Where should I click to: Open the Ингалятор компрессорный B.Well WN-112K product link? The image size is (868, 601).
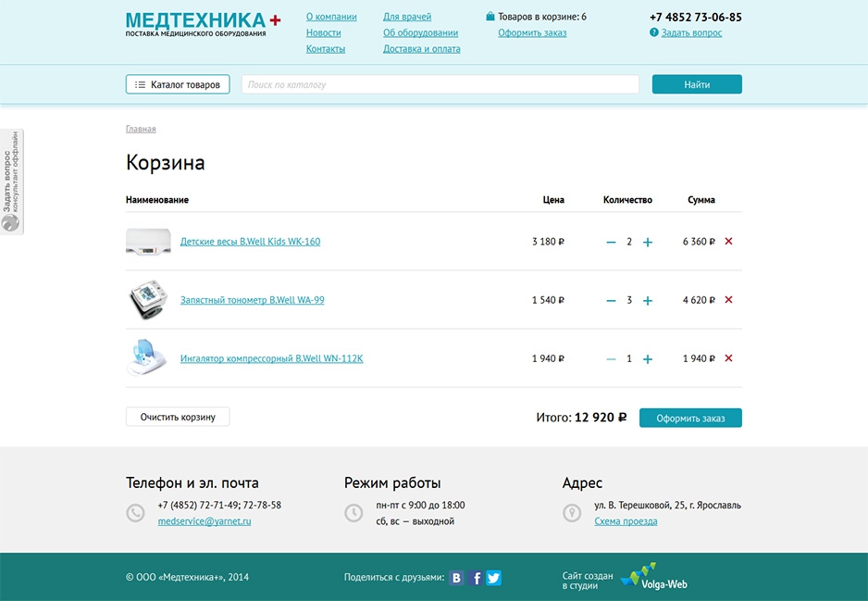[x=272, y=359]
